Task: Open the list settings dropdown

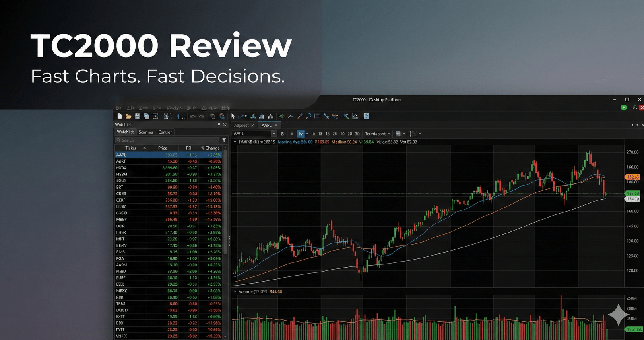Action: (x=419, y=134)
